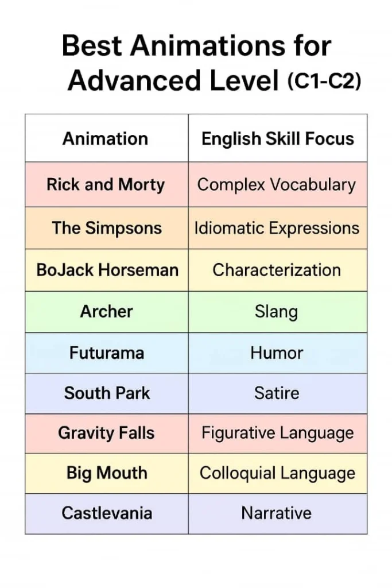
Task: Click the 'Slang' cell
Action: click(x=278, y=312)
